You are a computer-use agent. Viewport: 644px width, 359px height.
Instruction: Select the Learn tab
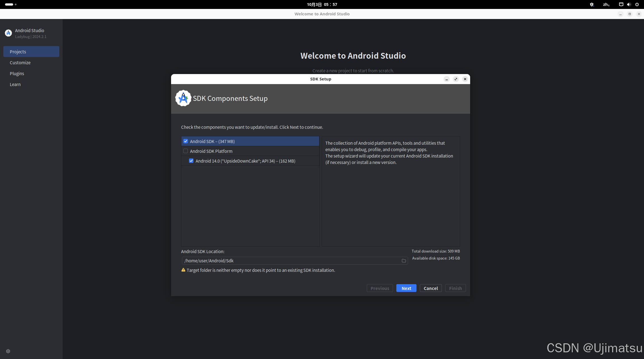tap(15, 84)
